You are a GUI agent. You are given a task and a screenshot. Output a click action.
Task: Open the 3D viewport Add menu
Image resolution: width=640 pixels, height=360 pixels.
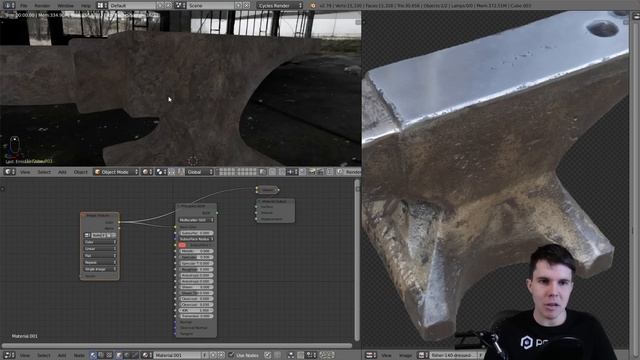[62, 172]
